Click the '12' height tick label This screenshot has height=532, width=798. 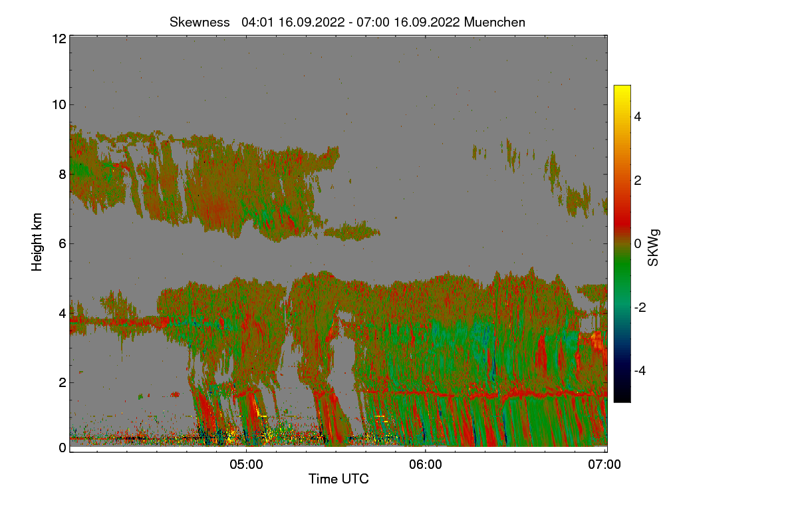click(59, 39)
